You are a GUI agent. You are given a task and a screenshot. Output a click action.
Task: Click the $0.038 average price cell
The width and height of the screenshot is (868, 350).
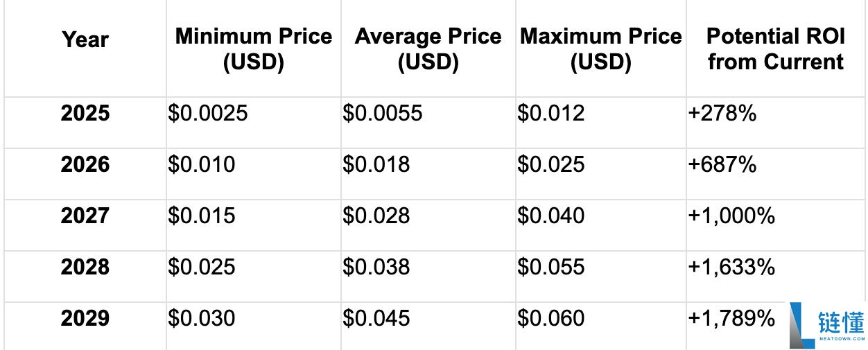(x=376, y=267)
